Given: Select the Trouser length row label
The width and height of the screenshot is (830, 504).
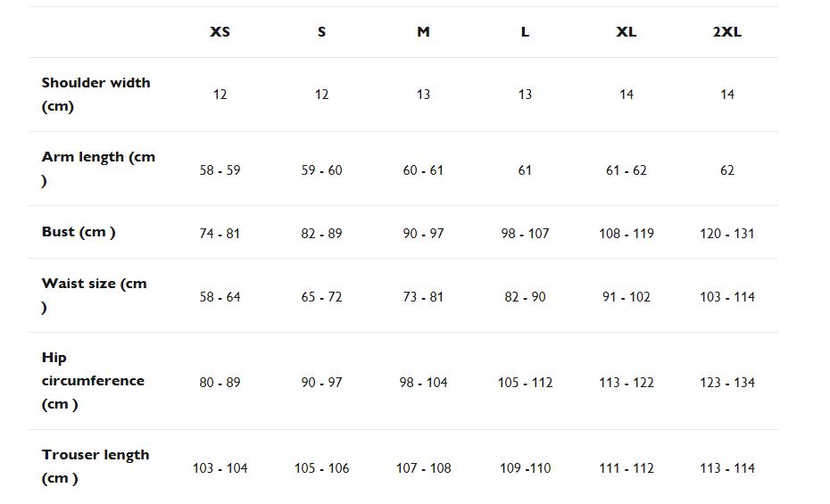Looking at the screenshot, I should point(95,467).
